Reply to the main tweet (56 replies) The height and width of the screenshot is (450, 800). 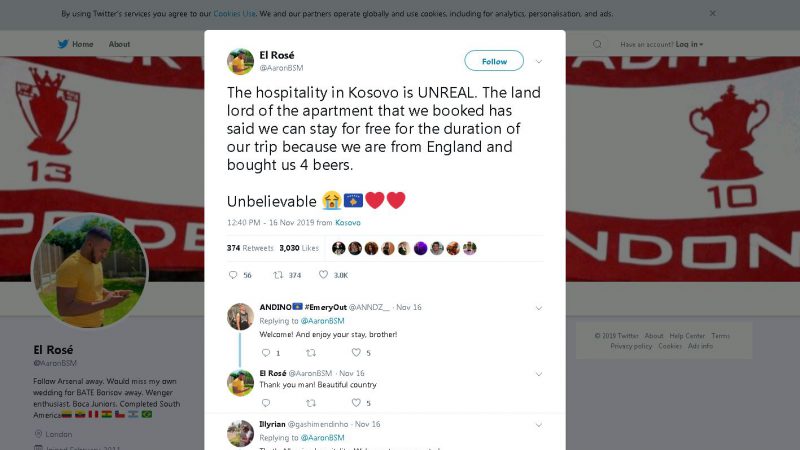click(234, 275)
